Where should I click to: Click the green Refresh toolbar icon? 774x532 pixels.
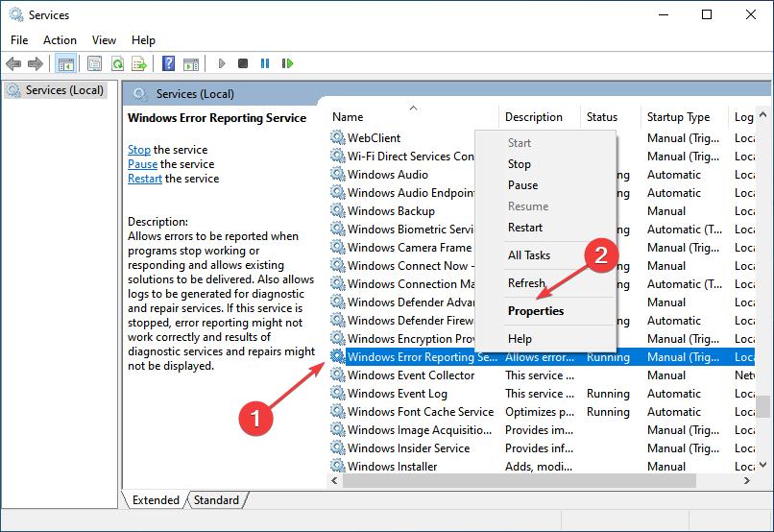[116, 63]
